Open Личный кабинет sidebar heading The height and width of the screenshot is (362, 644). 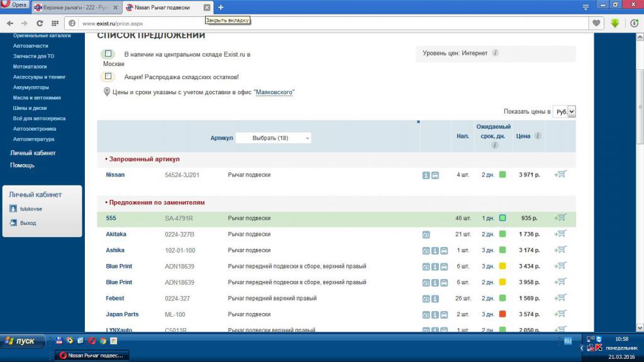point(33,153)
